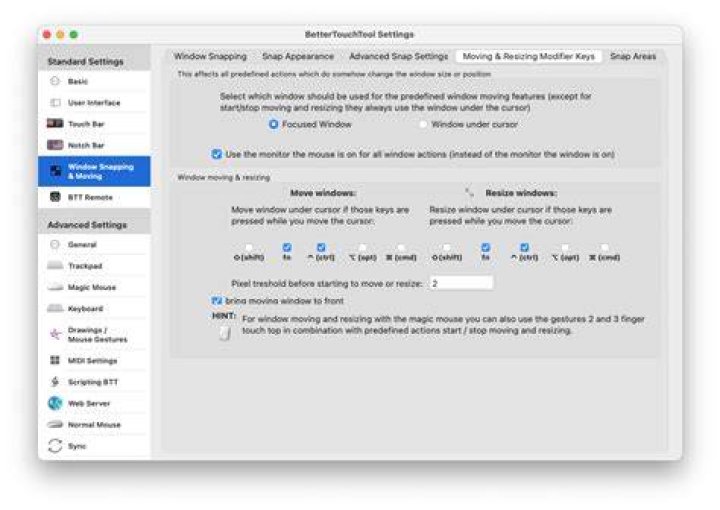Enable opt checkbox under Move windows
Image resolution: width=720 pixels, height=510 pixels.
[362, 247]
